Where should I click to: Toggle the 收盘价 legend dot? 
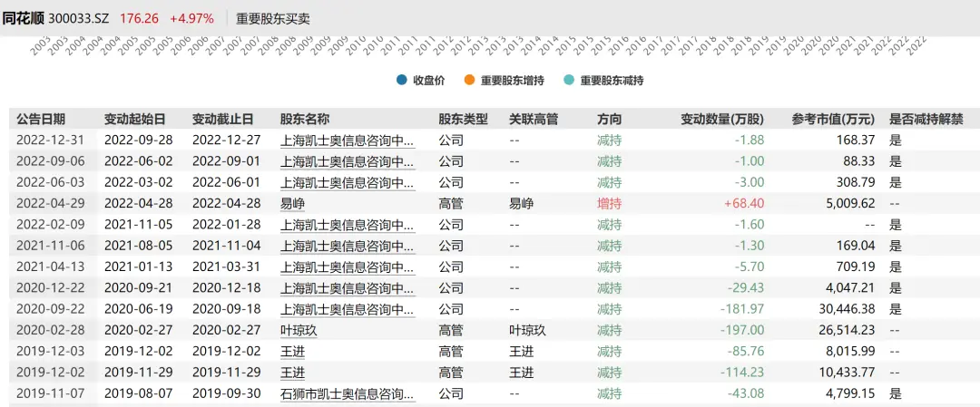(401, 81)
